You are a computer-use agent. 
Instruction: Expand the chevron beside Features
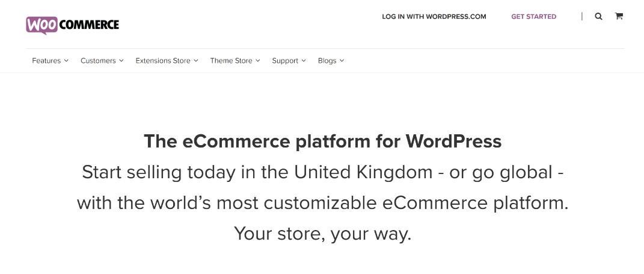tap(66, 60)
